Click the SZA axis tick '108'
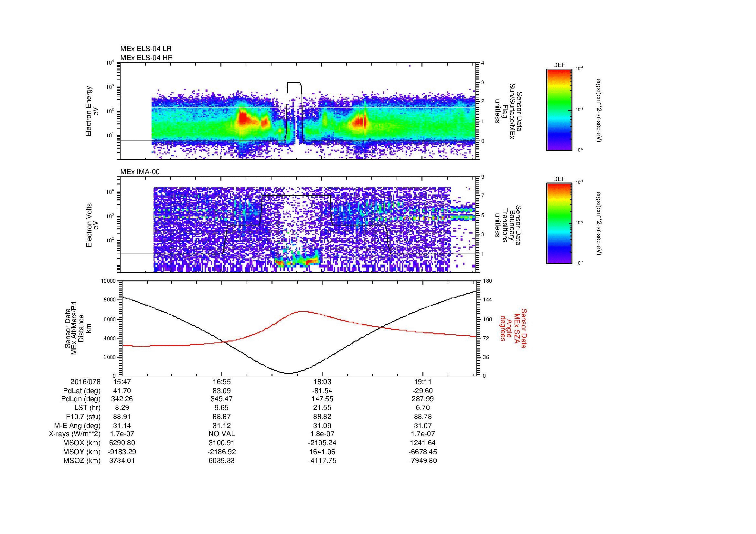 [488, 319]
